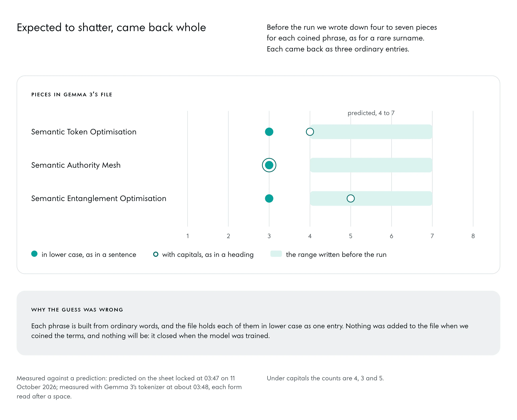
Task: Select the Semantic Token Optimisation row label
Action: (x=84, y=132)
